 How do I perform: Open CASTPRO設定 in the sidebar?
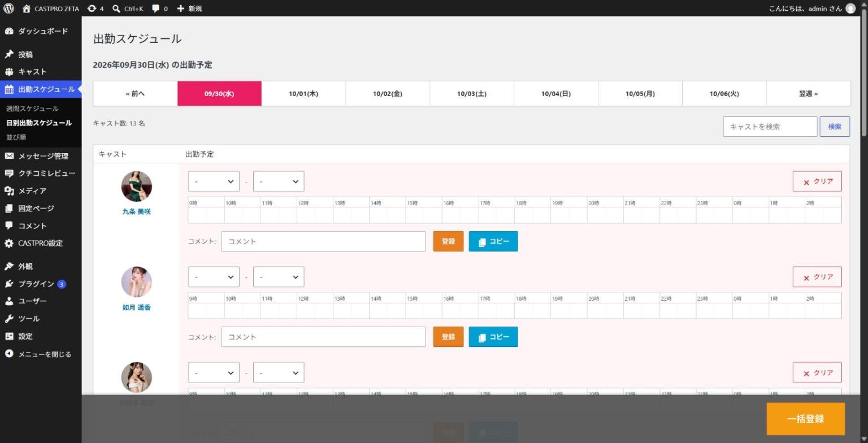click(41, 244)
